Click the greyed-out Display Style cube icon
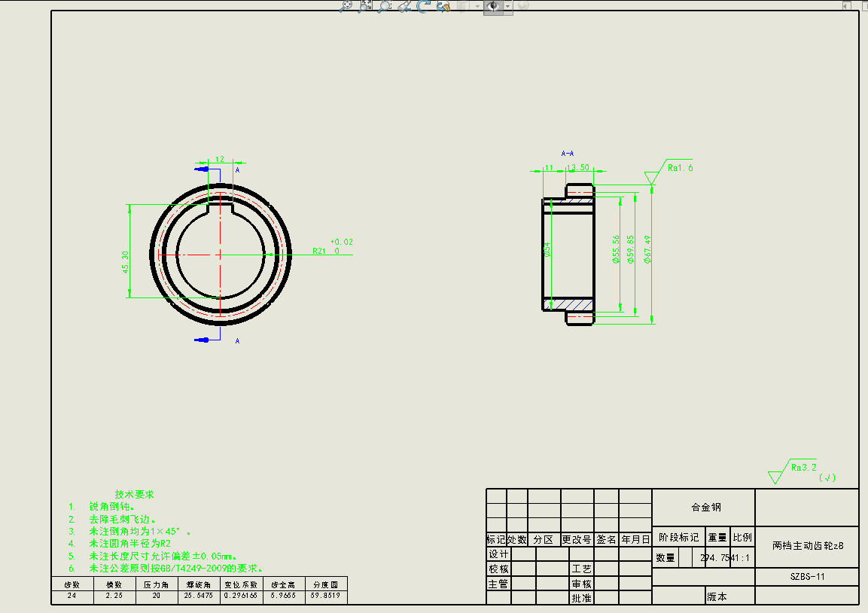 pyautogui.click(x=463, y=6)
